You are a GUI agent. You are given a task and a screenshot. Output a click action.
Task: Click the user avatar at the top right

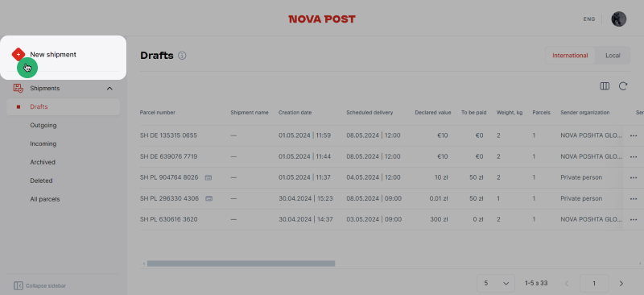pos(618,19)
